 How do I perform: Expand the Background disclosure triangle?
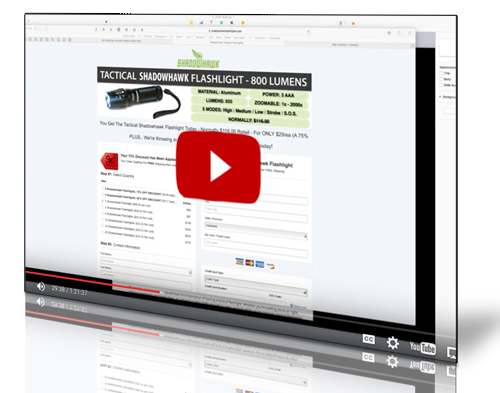(440, 97)
